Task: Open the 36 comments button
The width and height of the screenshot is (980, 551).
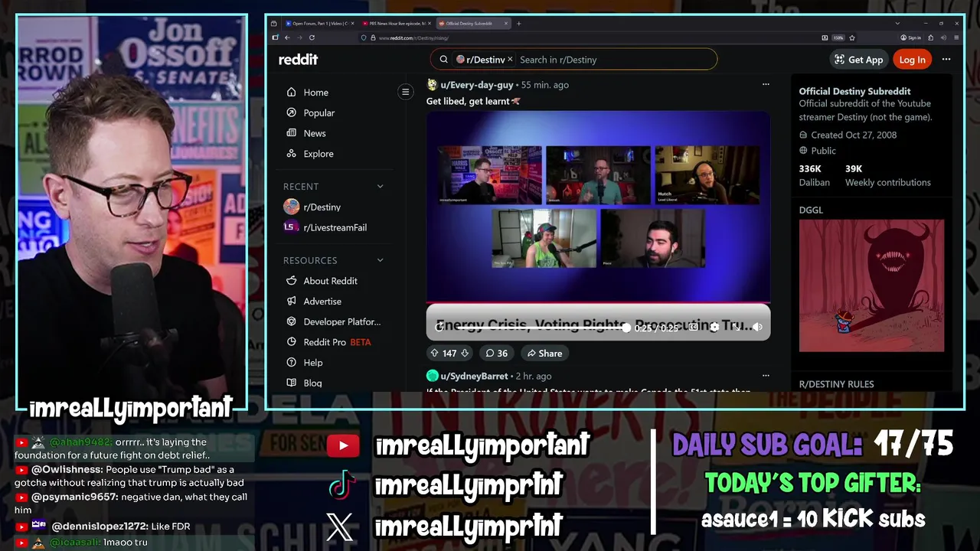Action: 496,353
